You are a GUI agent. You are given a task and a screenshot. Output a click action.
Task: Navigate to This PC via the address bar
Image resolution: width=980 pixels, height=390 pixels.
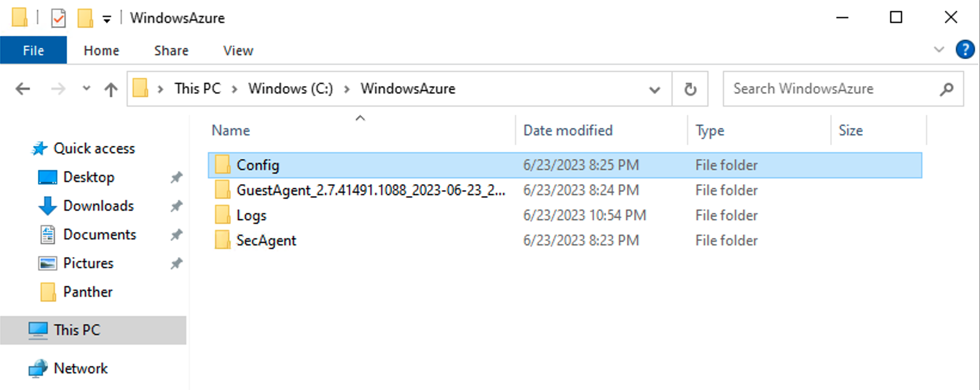(197, 88)
